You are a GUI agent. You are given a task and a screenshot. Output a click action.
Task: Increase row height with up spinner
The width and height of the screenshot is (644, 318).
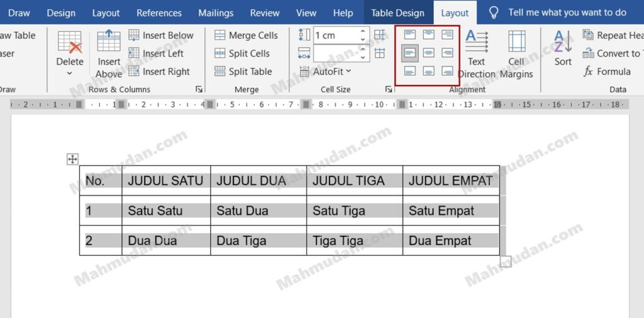[x=364, y=31]
